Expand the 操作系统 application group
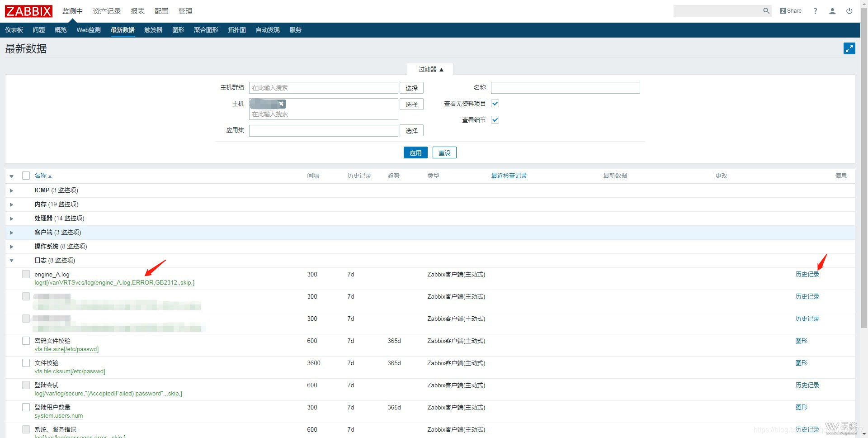Image resolution: width=868 pixels, height=438 pixels. point(12,247)
